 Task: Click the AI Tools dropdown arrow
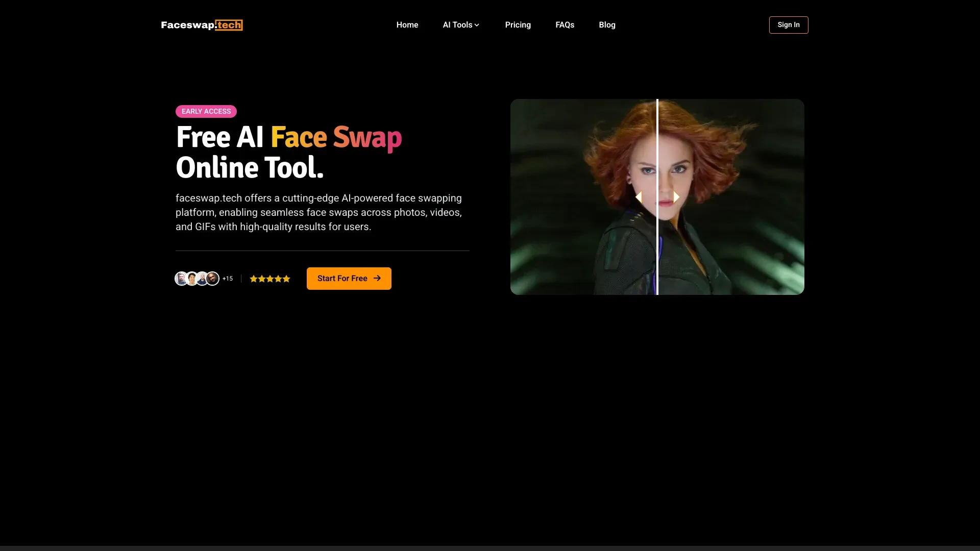(x=478, y=26)
